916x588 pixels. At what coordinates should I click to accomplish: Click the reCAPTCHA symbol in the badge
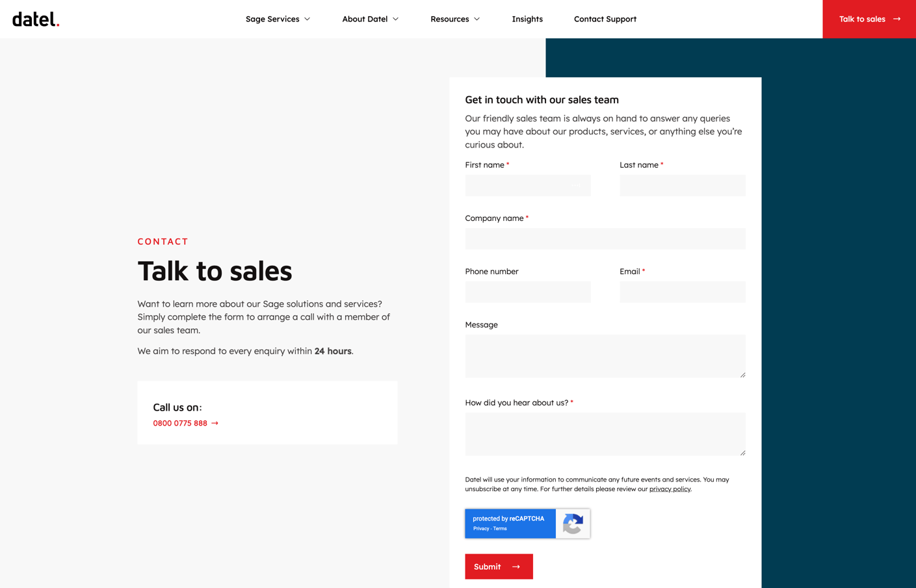tap(573, 523)
